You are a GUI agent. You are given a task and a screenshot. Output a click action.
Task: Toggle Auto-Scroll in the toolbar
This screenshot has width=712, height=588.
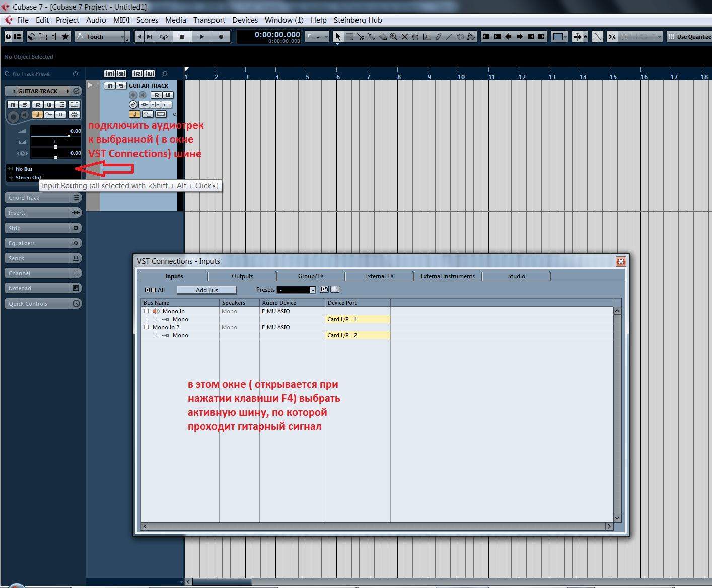coord(578,37)
